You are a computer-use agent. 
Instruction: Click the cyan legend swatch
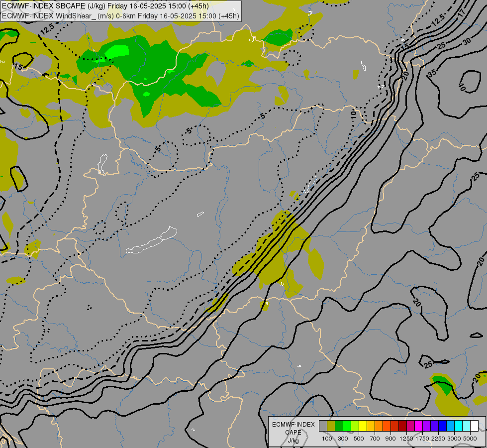tap(459, 426)
